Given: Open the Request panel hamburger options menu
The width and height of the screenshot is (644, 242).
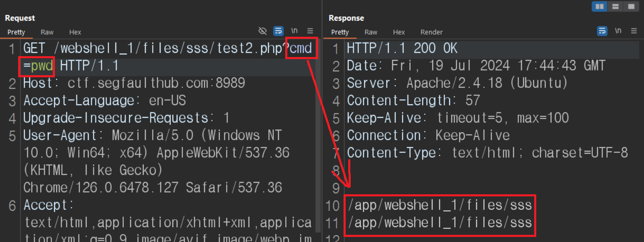Looking at the screenshot, I should [310, 31].
